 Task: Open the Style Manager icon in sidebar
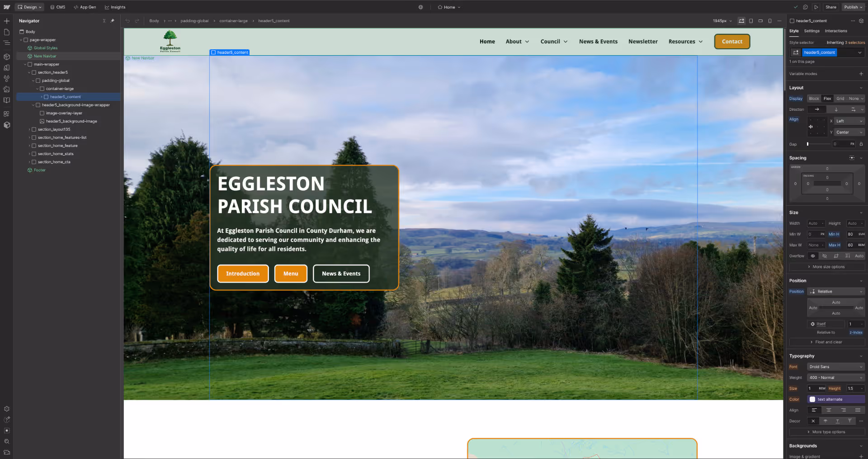click(6, 68)
